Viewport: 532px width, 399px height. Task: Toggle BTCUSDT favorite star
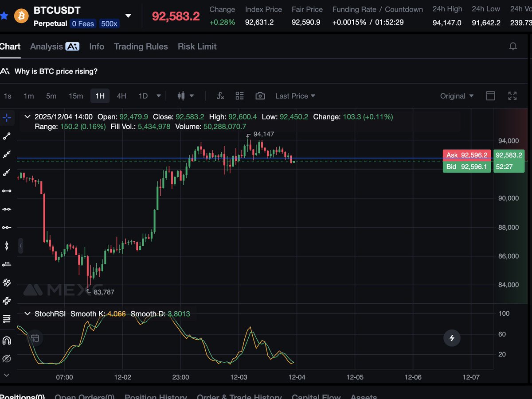[x=4, y=16]
